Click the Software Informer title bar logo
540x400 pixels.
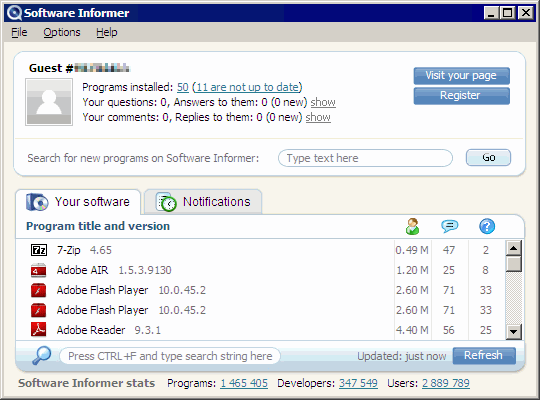click(14, 13)
